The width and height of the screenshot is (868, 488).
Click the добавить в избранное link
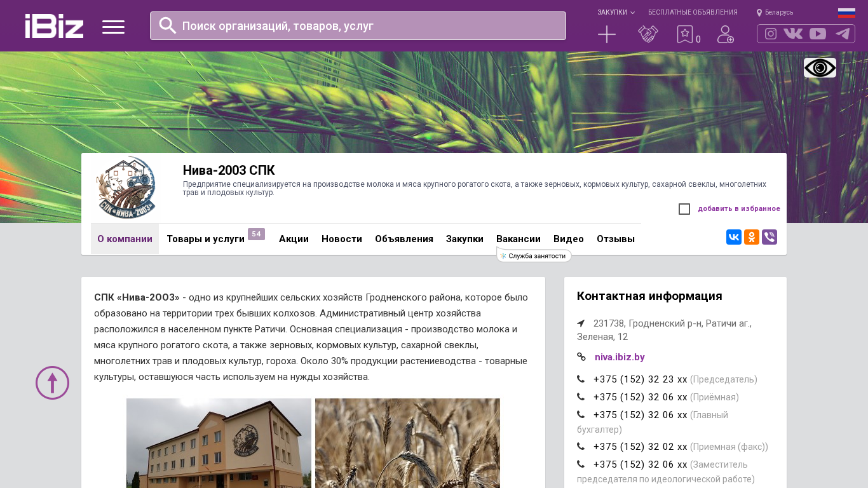click(x=739, y=208)
